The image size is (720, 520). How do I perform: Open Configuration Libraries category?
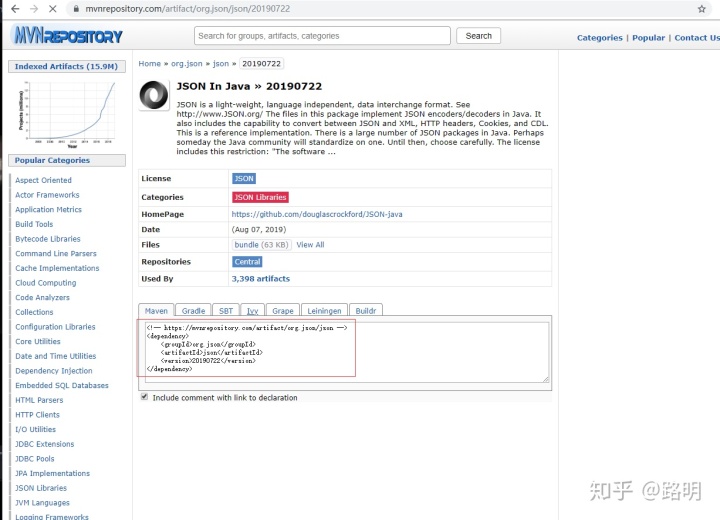(x=55, y=327)
